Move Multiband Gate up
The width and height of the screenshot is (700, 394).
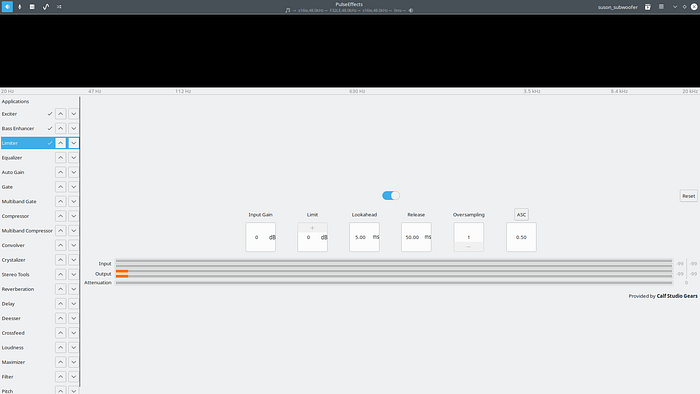tap(61, 201)
